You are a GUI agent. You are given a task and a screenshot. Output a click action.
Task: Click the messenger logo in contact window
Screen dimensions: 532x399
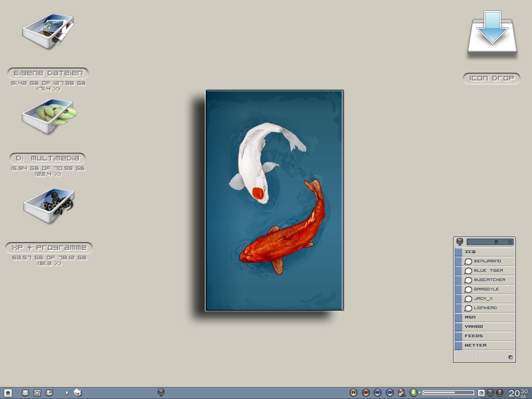[460, 242]
